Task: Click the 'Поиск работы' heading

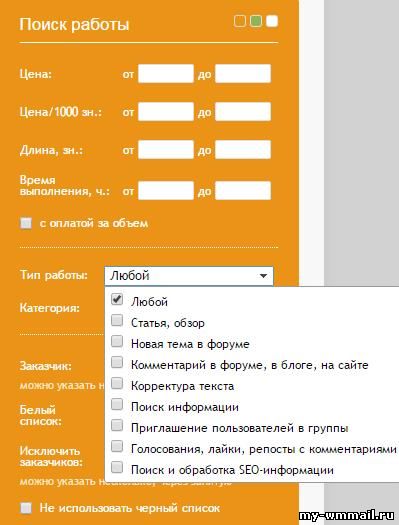Action: 74,24
